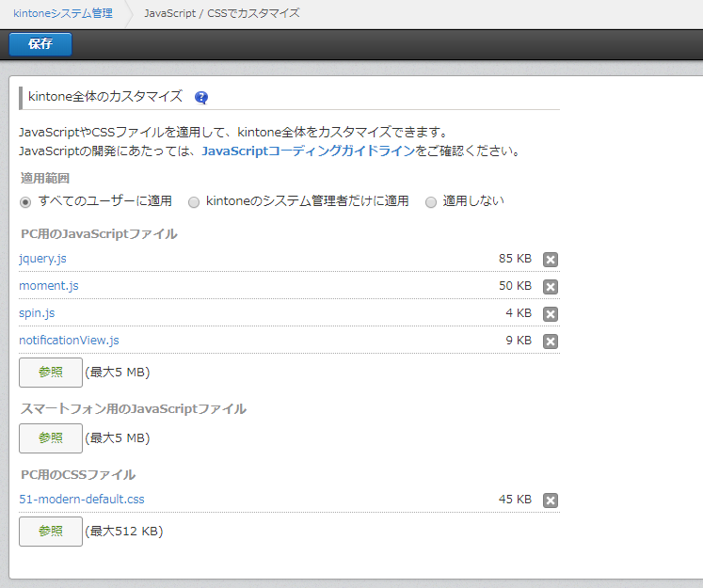Click 参照 under PC用のCSSファイル
The width and height of the screenshot is (703, 588).
51,532
